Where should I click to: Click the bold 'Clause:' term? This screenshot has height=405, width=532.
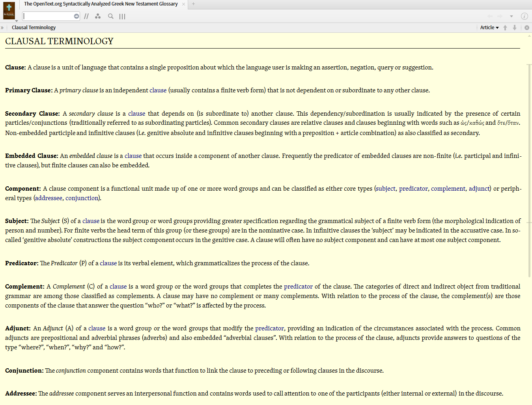(x=15, y=67)
